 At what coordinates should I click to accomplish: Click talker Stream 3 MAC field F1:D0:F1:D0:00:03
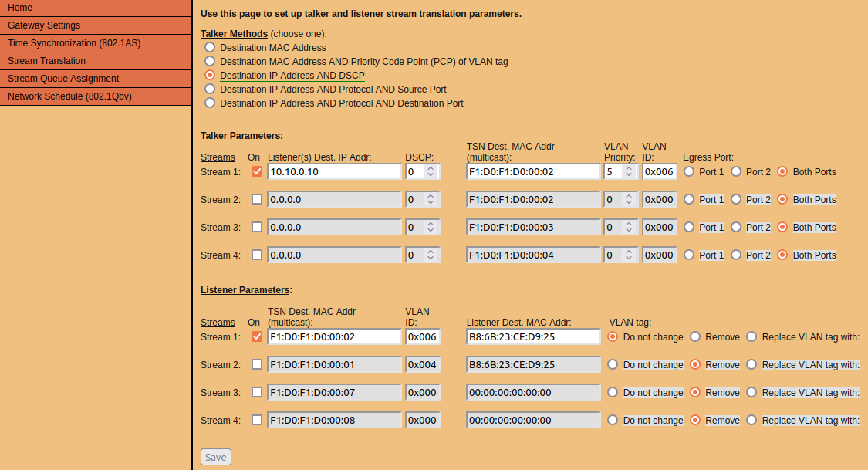(533, 227)
